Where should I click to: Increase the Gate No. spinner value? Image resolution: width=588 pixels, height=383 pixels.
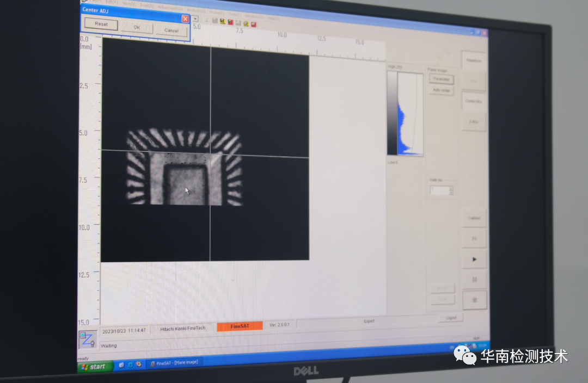[x=451, y=188]
